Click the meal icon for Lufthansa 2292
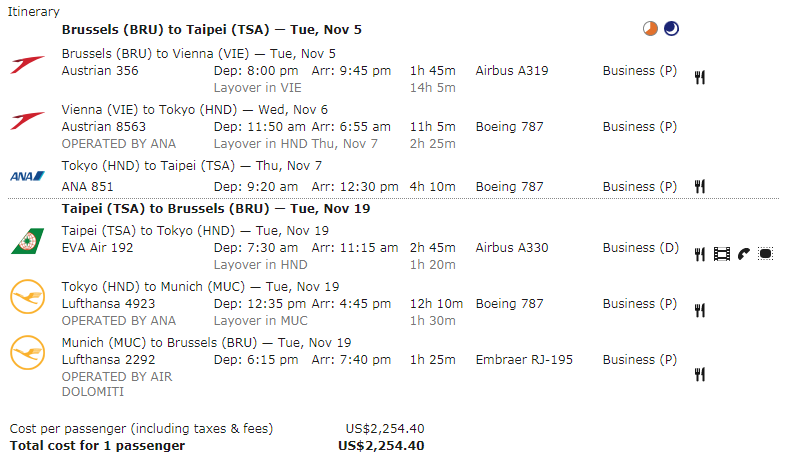The width and height of the screenshot is (789, 457). (699, 374)
